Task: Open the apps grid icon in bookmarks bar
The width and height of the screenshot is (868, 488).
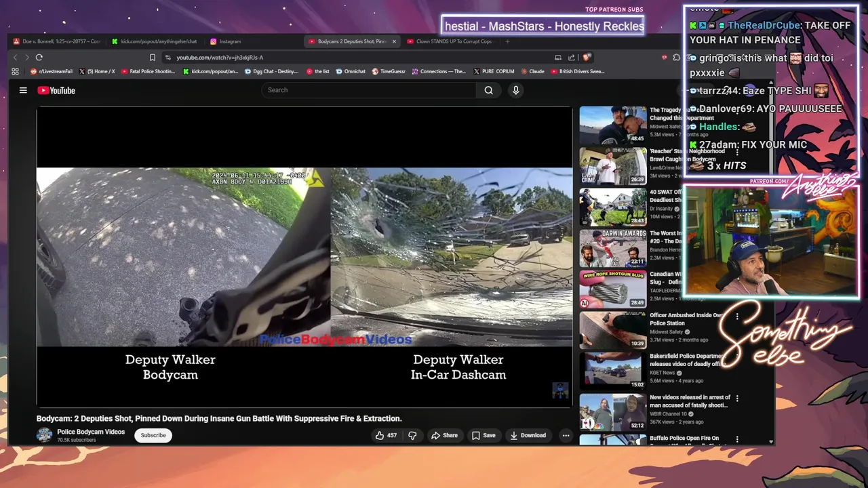Action: 15,71
